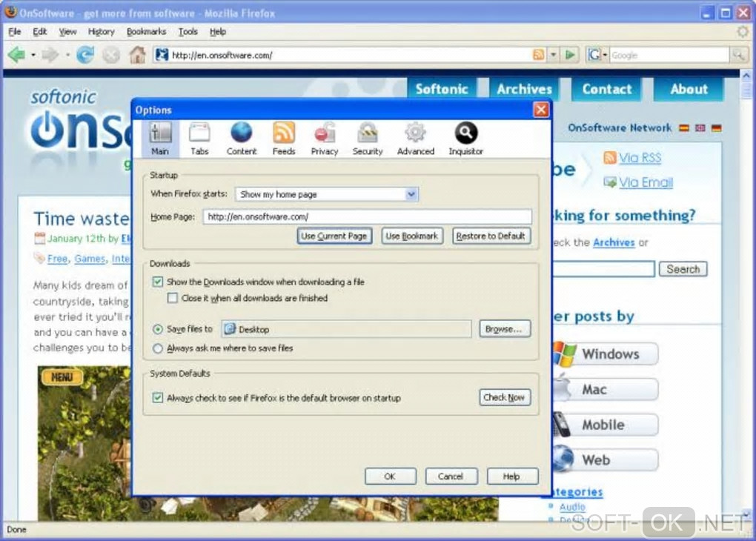
Task: Click the Back arrow in Firefox toolbar
Action: click(x=17, y=55)
